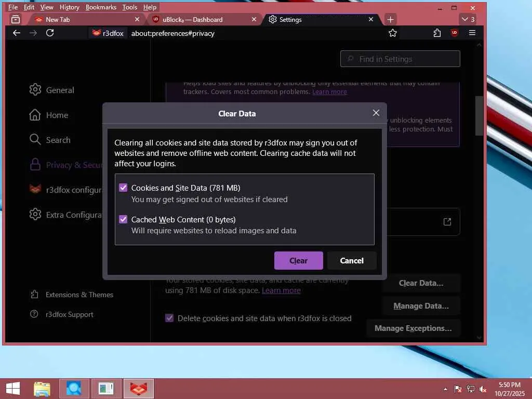Close the New Tab tab

click(137, 20)
